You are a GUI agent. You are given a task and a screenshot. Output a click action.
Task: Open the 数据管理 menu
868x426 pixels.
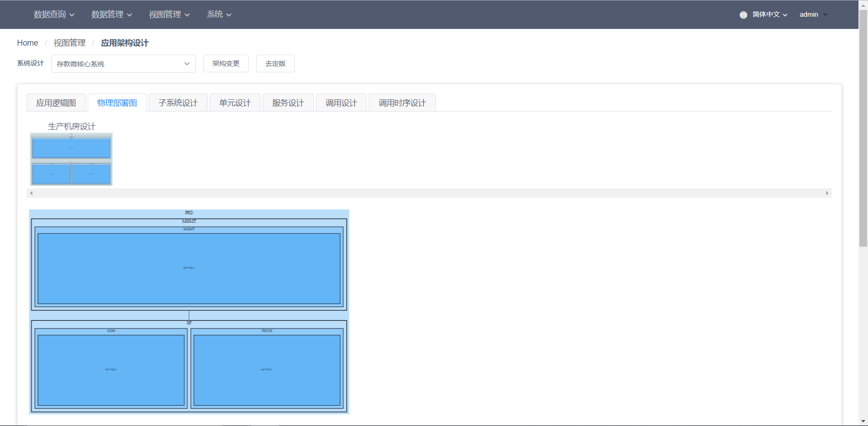(x=112, y=14)
